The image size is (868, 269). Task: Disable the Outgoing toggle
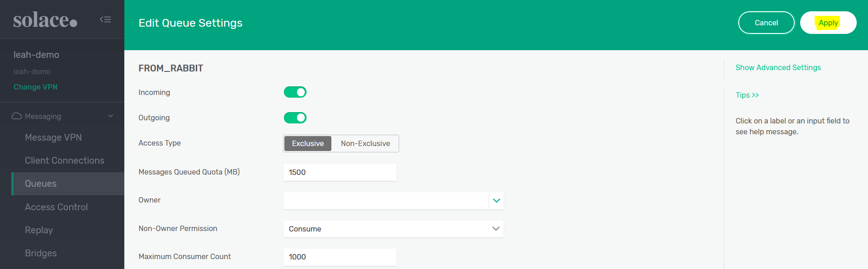pos(295,118)
